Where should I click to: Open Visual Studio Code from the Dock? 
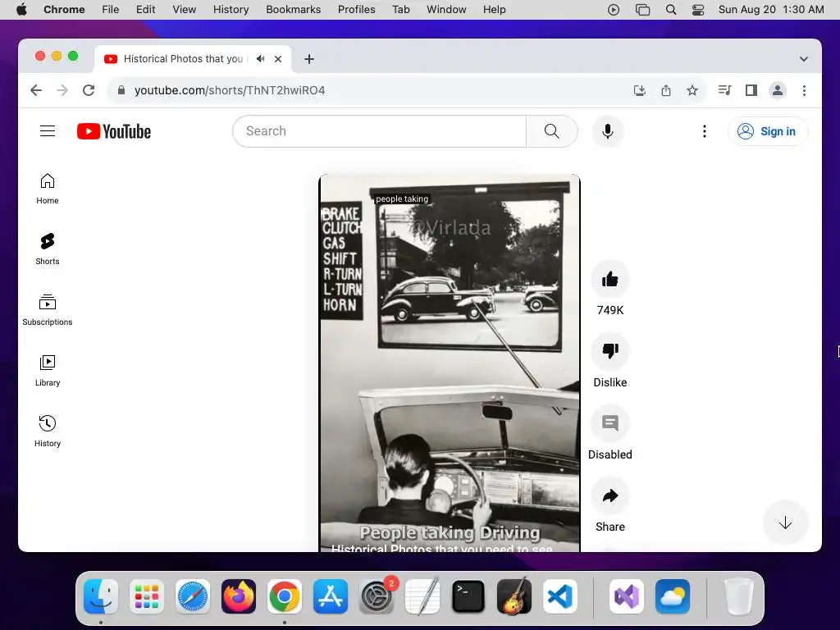[x=559, y=596]
